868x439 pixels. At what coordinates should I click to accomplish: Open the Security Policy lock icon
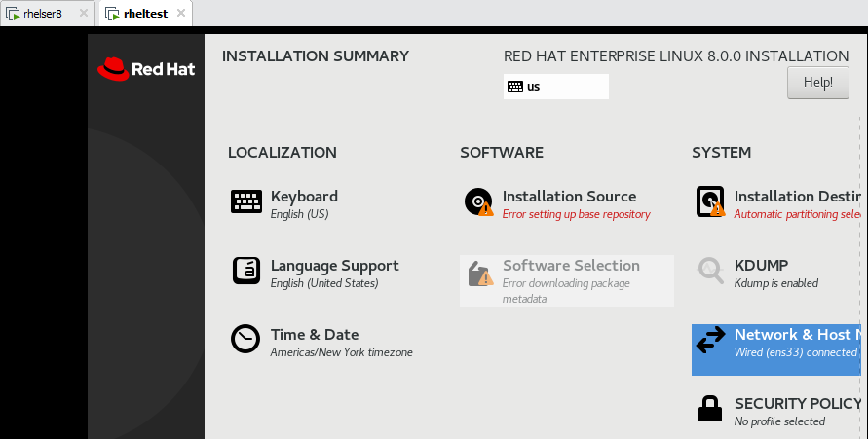click(709, 409)
